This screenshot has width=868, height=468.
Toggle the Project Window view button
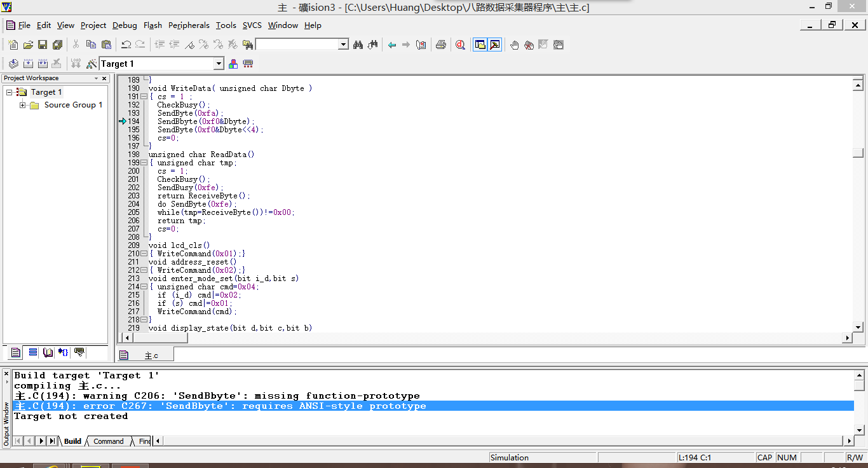(x=480, y=45)
